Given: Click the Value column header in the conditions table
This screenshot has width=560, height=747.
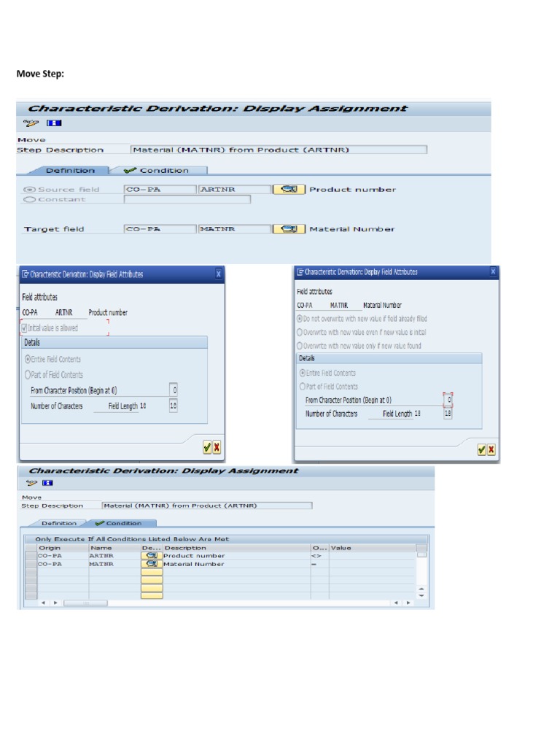Looking at the screenshot, I should pyautogui.click(x=373, y=548).
